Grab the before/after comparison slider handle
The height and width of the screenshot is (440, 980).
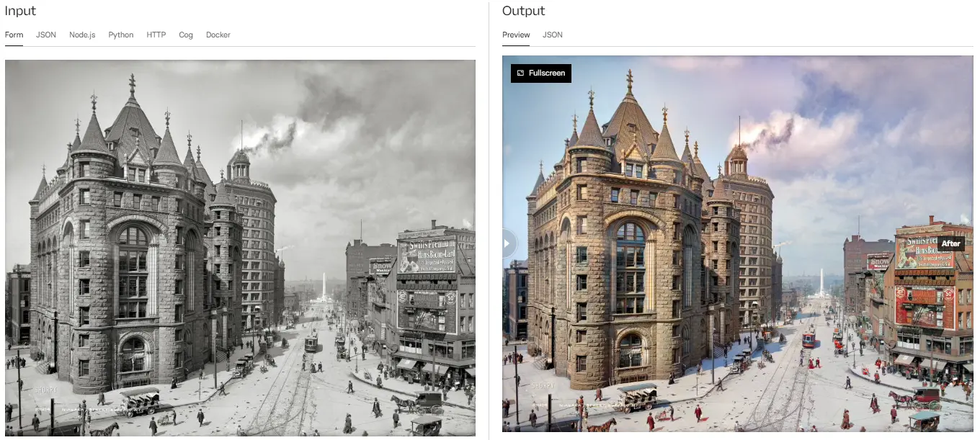[508, 243]
